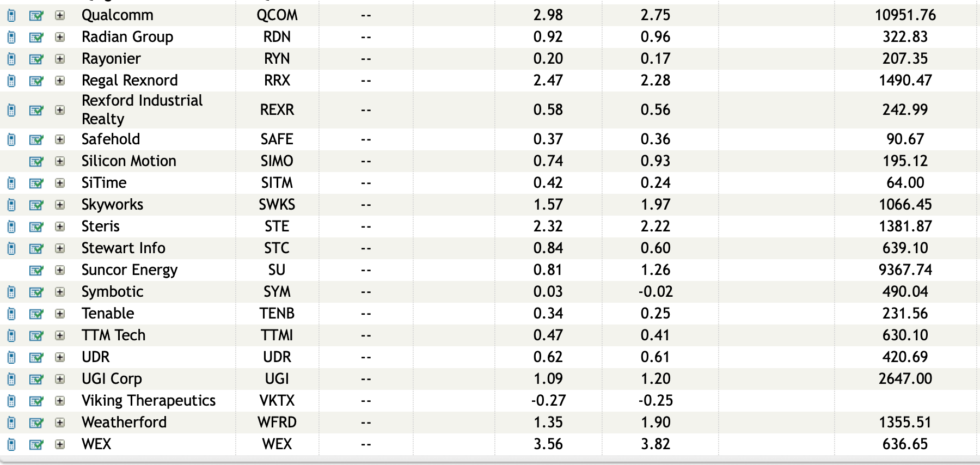
Task: Click the calendar checkmark icon for Radian Group
Action: point(36,38)
